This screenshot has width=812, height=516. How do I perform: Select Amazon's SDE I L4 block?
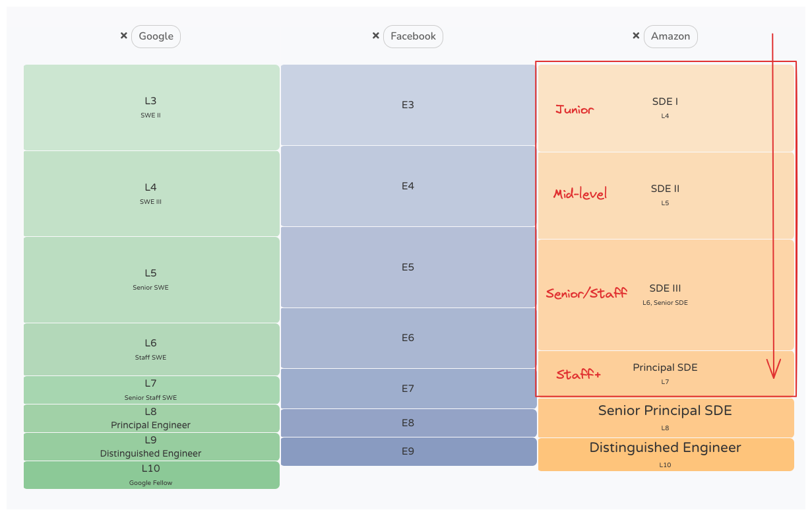pyautogui.click(x=666, y=108)
